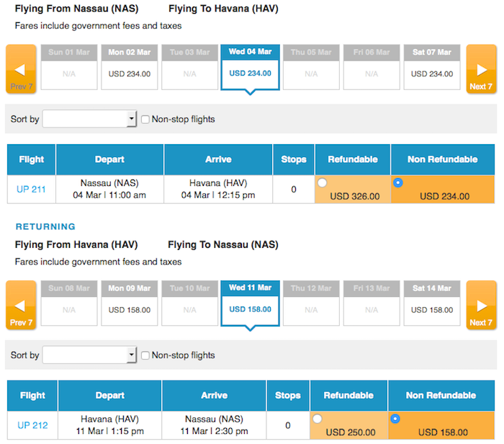Open departing Sort by dropdown
The height and width of the screenshot is (444, 504).
[89, 119]
